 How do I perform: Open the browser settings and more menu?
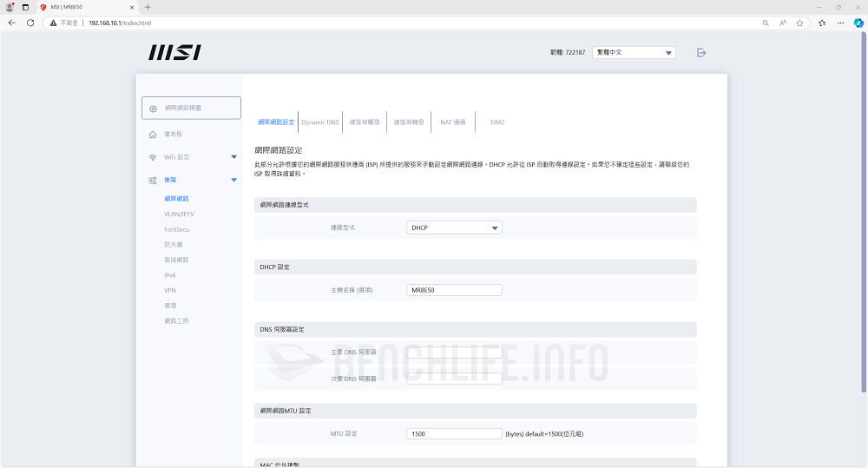coord(841,23)
